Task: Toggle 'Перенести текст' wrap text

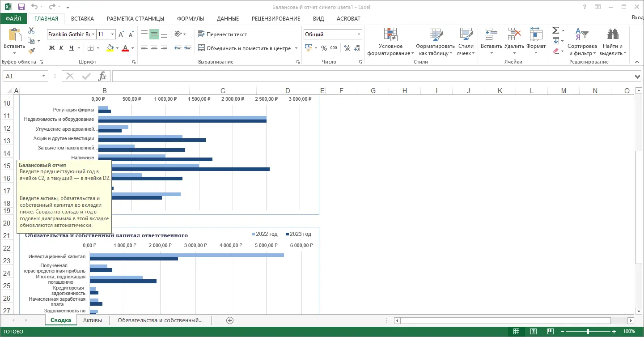Action: 222,34
